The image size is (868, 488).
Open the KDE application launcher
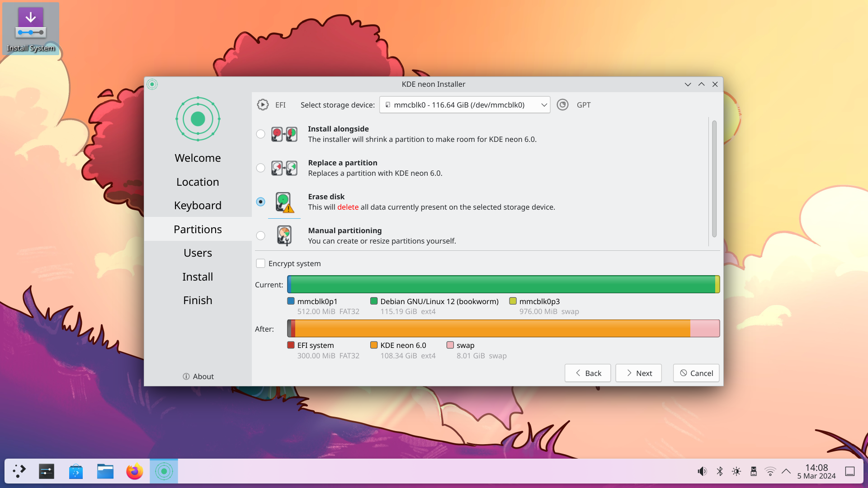tap(19, 471)
